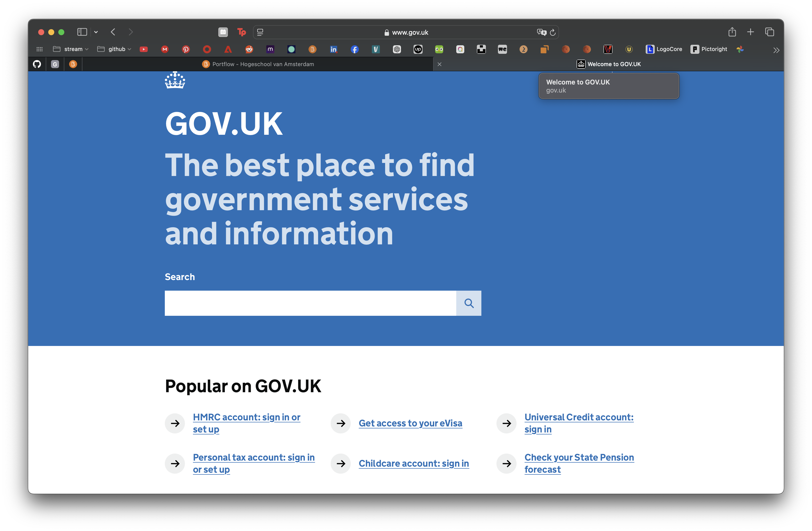
Task: Open the yellow U circle bookmark
Action: pyautogui.click(x=629, y=49)
